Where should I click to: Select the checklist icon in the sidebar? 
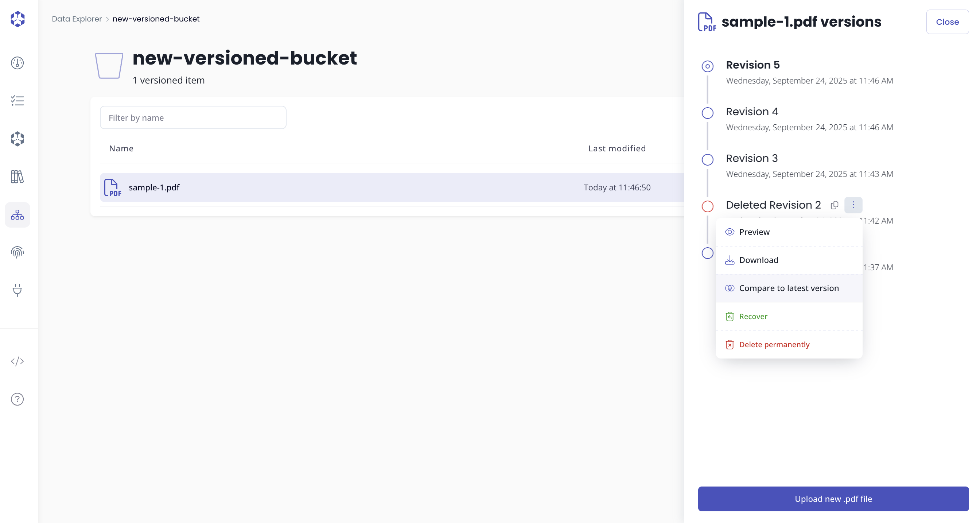17,101
